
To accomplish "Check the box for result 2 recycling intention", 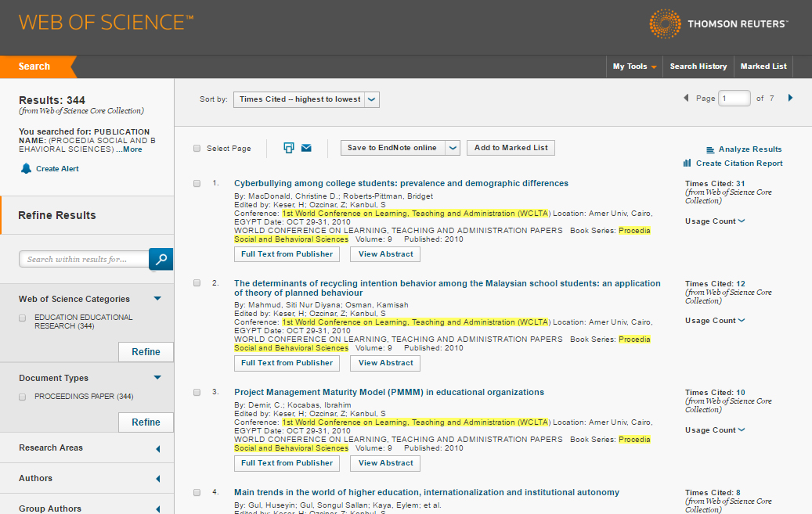I will pos(197,283).
